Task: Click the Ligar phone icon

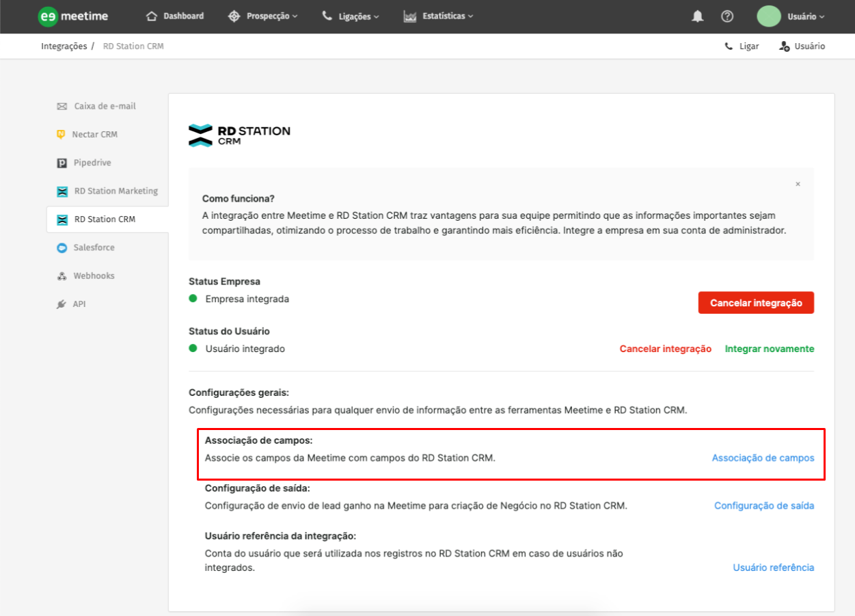Action: click(x=729, y=46)
